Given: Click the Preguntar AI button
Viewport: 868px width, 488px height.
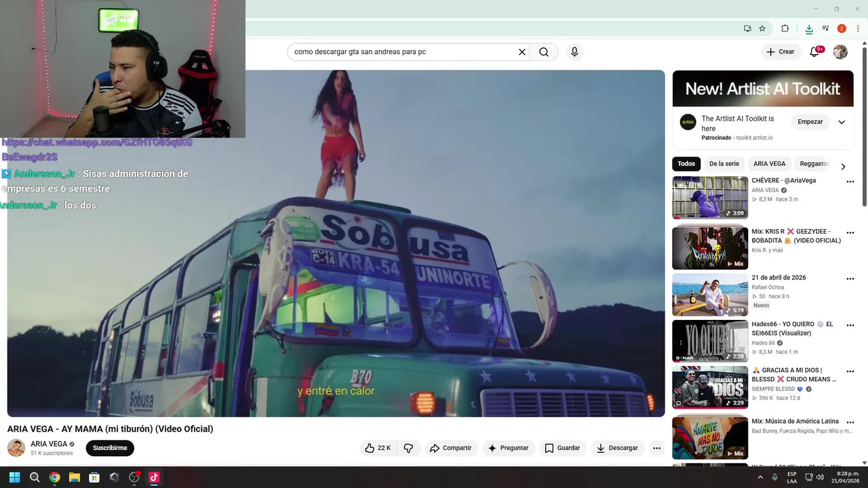Looking at the screenshot, I should tap(508, 448).
